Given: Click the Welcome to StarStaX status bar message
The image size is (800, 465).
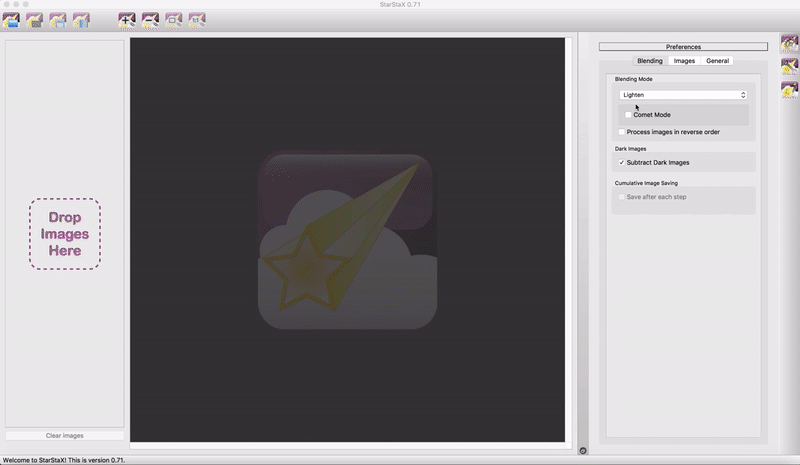Looking at the screenshot, I should pos(64,460).
